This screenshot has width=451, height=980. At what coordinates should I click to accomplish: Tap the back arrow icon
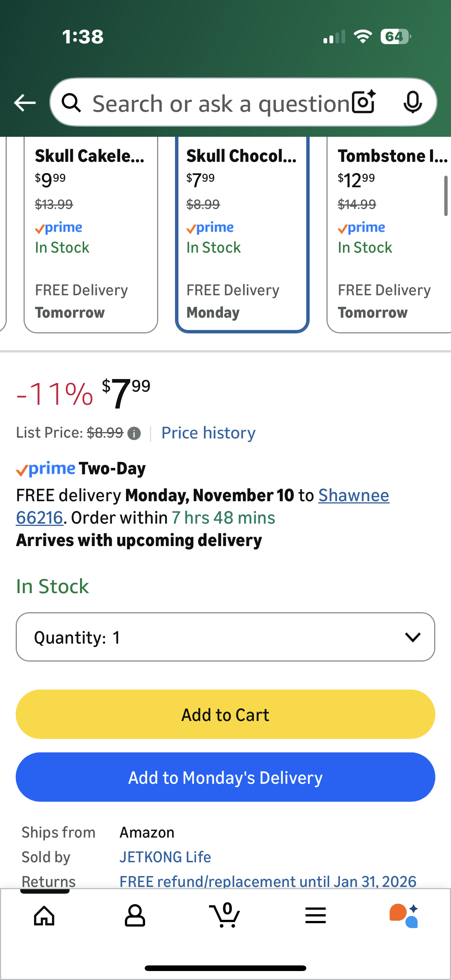point(25,103)
